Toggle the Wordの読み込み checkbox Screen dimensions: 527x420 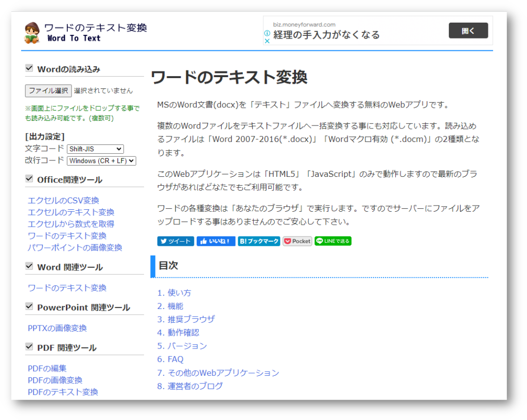click(x=29, y=68)
